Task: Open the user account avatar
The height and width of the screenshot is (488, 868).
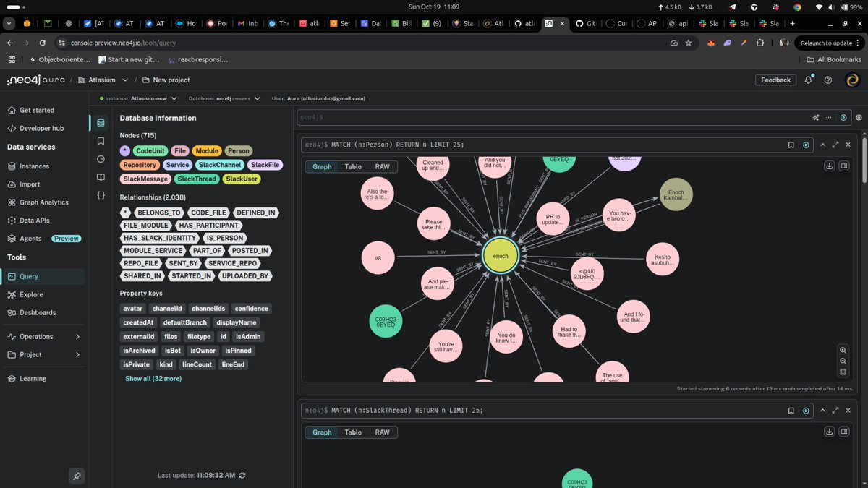Action: click(x=853, y=80)
